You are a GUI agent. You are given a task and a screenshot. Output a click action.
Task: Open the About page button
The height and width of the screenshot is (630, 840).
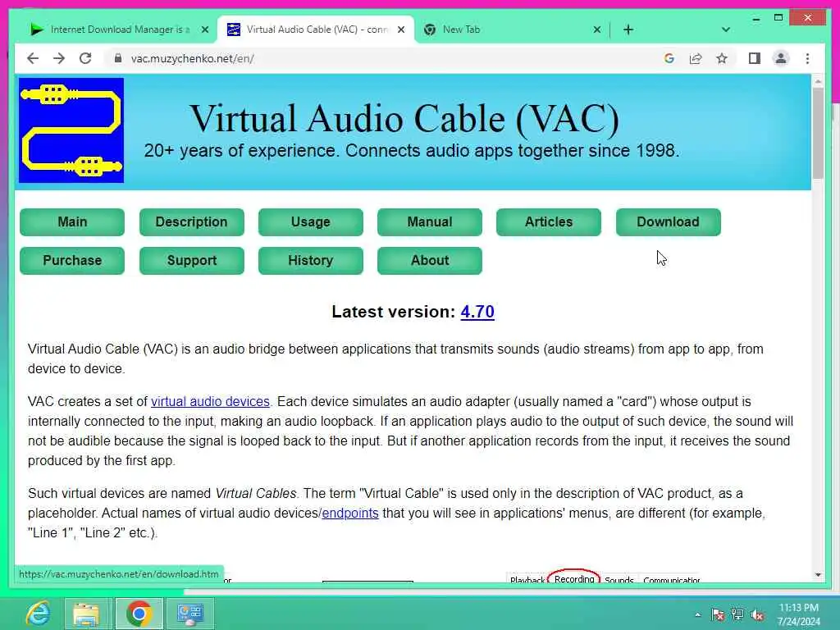[430, 260]
